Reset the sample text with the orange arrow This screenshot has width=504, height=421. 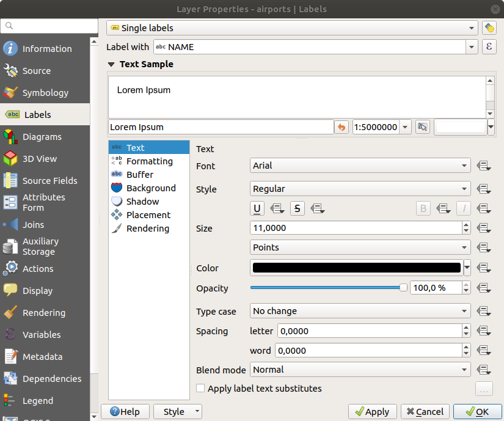[341, 127]
